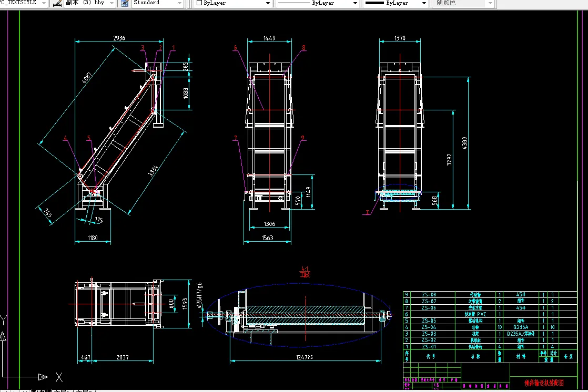The width and height of the screenshot is (588, 392).
Task: Select the ZS-05 cell in parts list
Action: pyautogui.click(x=429, y=321)
